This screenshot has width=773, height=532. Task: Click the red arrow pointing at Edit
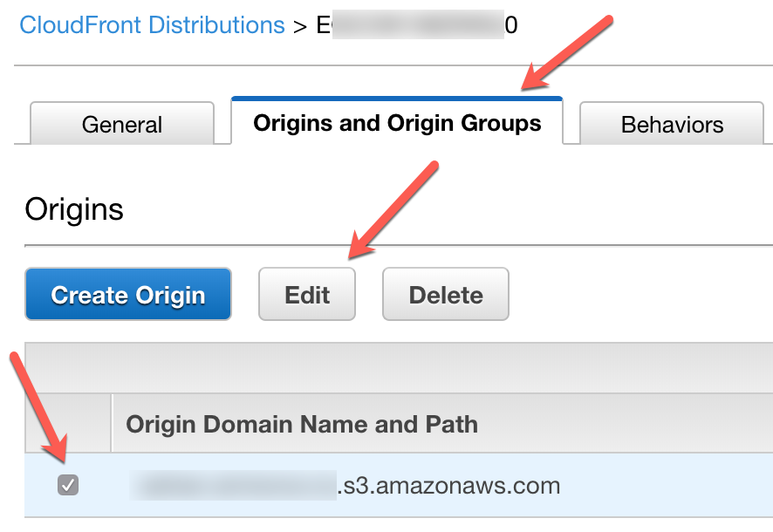click(393, 210)
